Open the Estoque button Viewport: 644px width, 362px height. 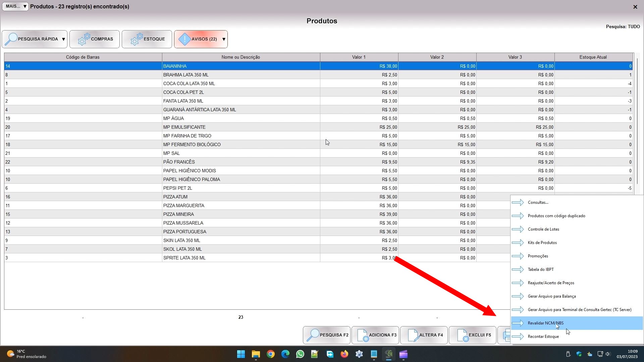pos(147,39)
